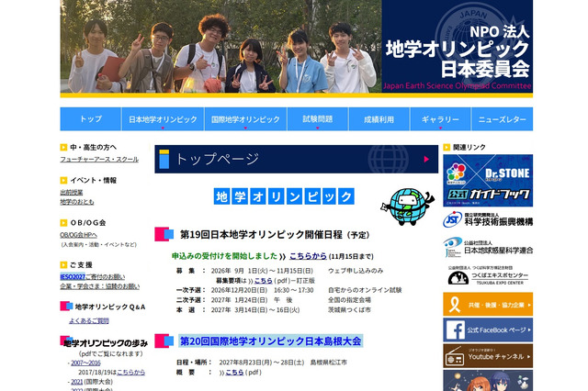The width and height of the screenshot is (588, 391).
Task: Click the 関連リンク heading
Action: point(469,147)
